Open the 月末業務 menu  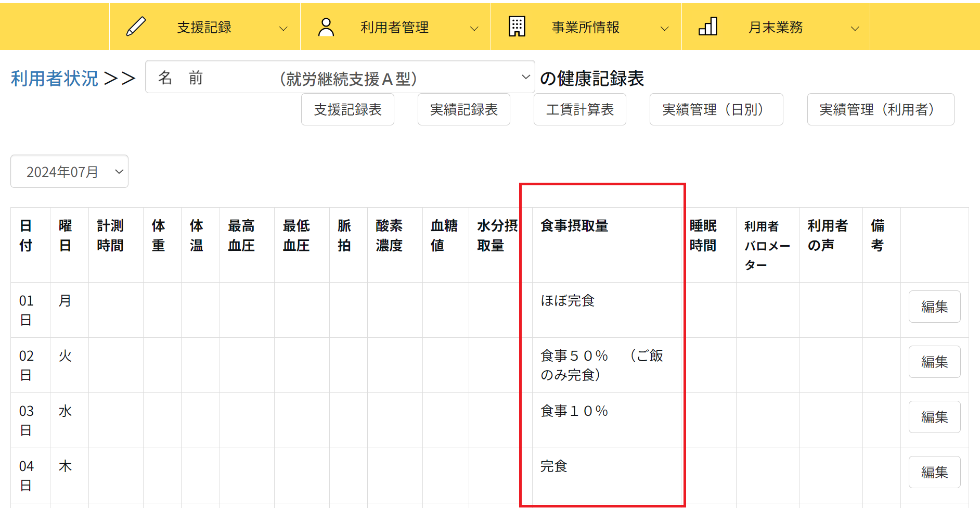click(x=775, y=27)
